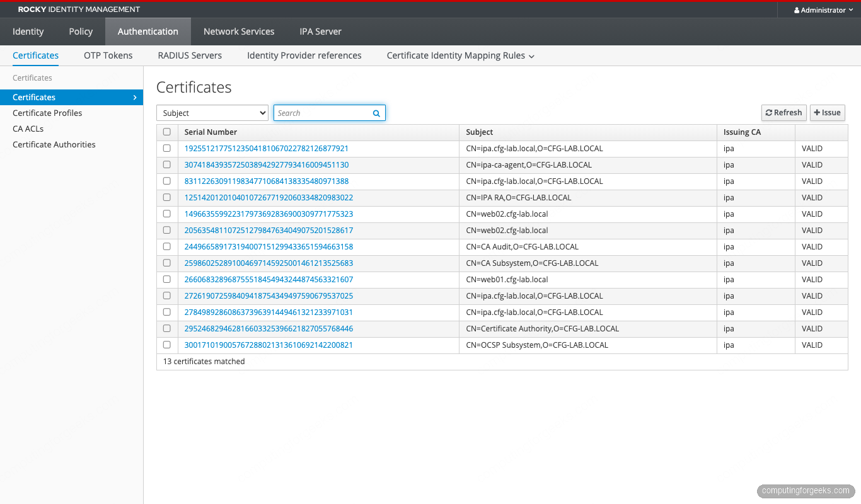Open Certificate Profiles in the sidebar
This screenshot has width=861, height=504.
pos(47,113)
